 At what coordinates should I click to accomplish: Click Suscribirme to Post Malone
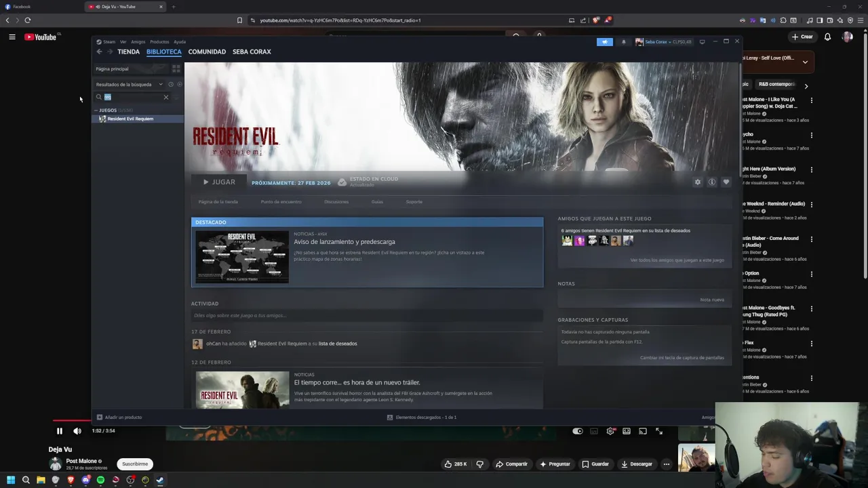135,464
